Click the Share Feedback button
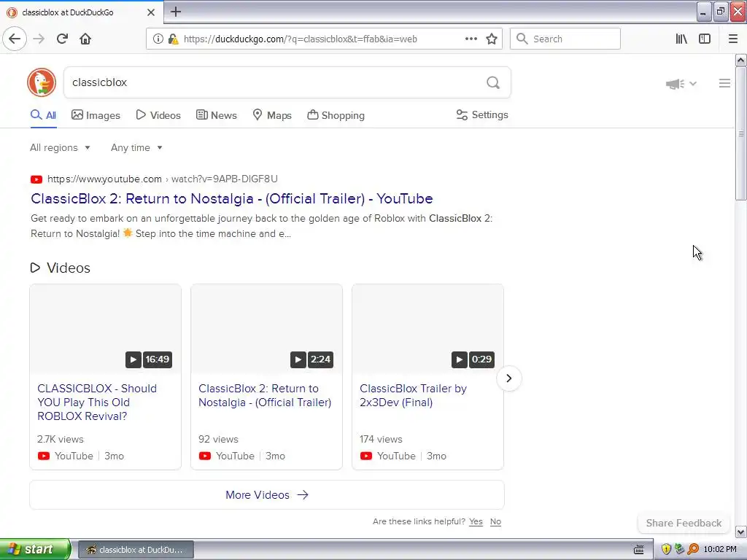 click(x=684, y=523)
